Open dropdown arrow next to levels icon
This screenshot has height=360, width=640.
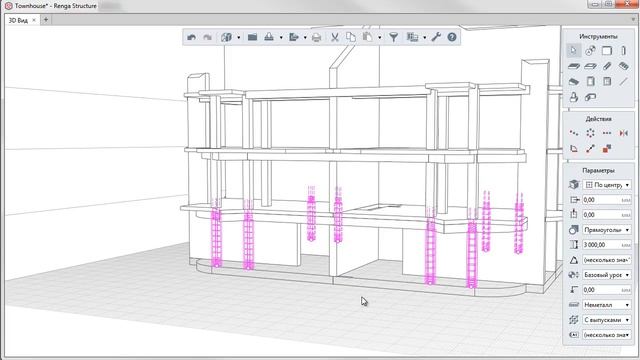pos(281,38)
